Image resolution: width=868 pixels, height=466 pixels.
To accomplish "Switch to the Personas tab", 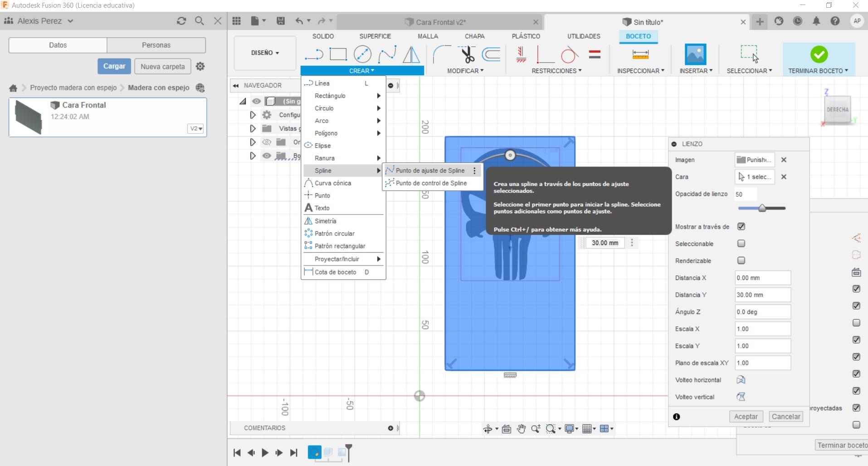I will point(156,45).
